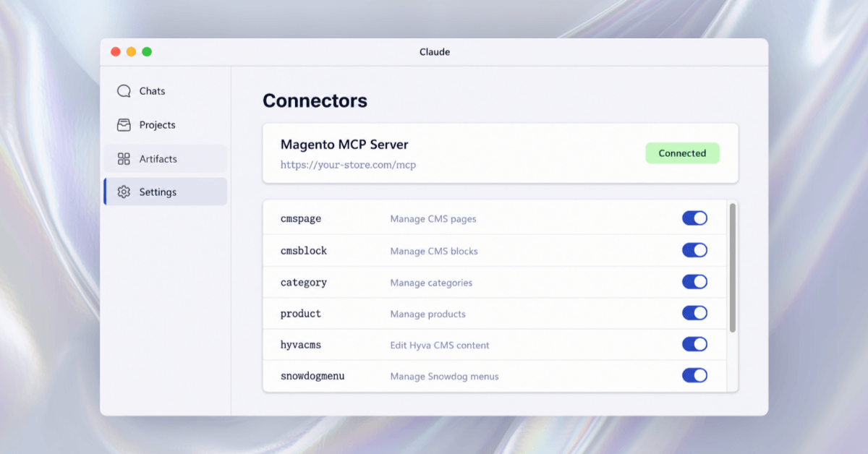
Task: Select the cmsblock tool name
Action: pos(304,251)
